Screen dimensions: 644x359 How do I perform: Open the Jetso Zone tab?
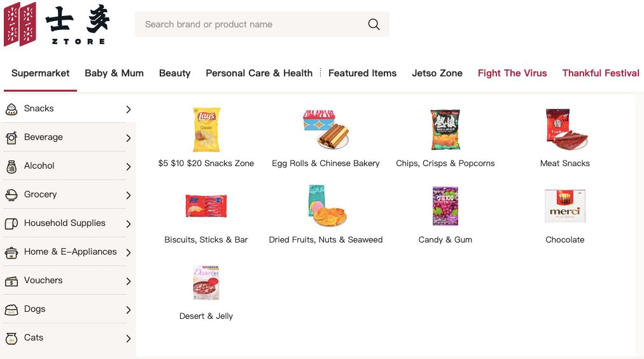tap(437, 73)
